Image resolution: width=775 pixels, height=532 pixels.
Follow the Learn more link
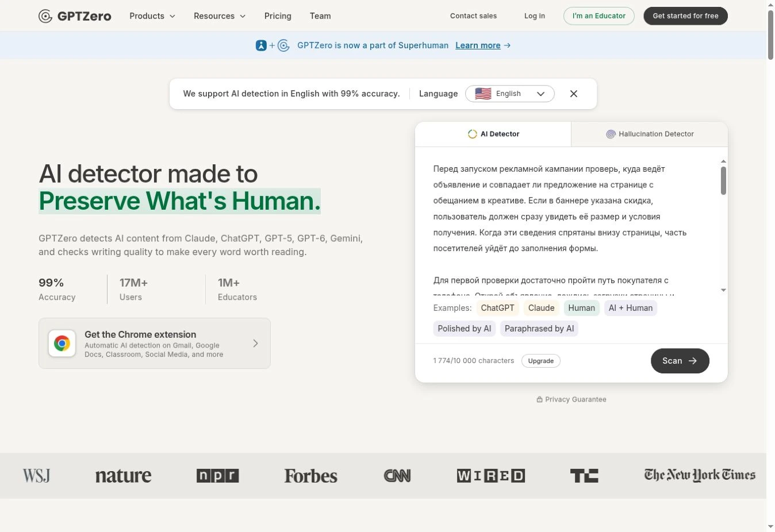point(478,45)
